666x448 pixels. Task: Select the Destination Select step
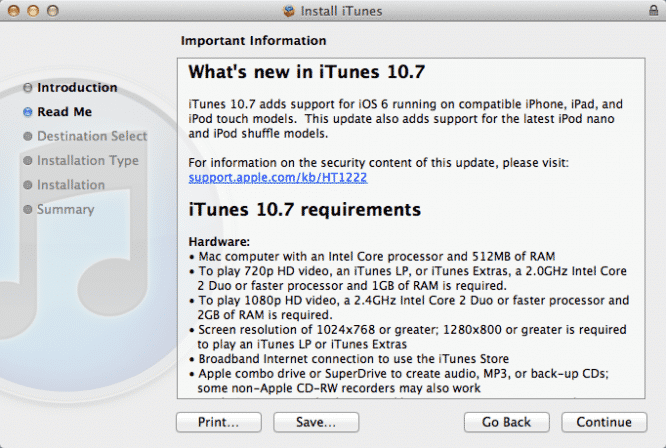tap(91, 136)
